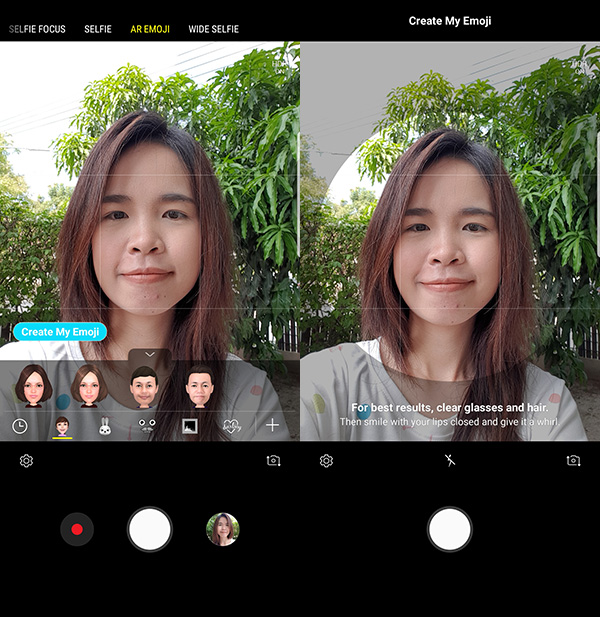Screen dimensions: 600x617
Task: Select the first female emoji avatar
Action: [x=33, y=385]
